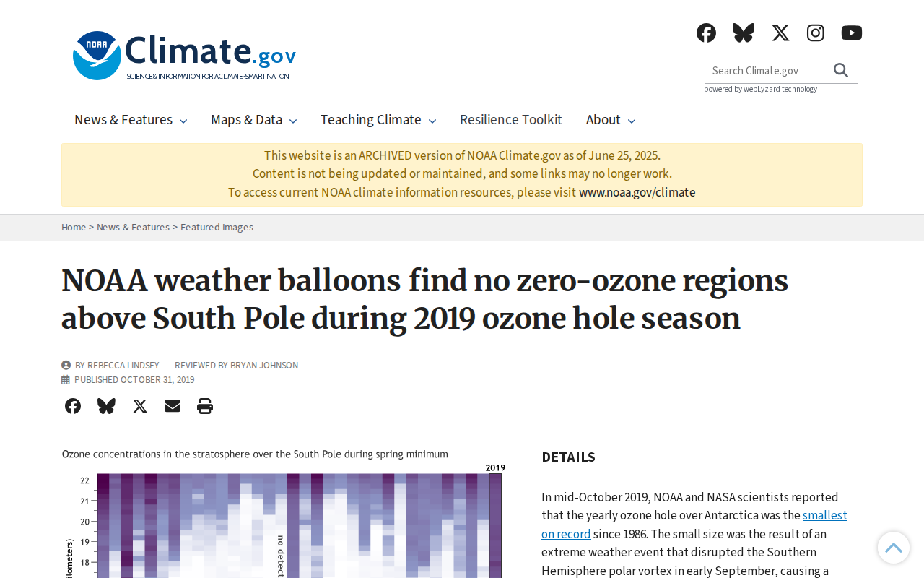Share article on X below the byline
The width and height of the screenshot is (924, 578).
[140, 406]
